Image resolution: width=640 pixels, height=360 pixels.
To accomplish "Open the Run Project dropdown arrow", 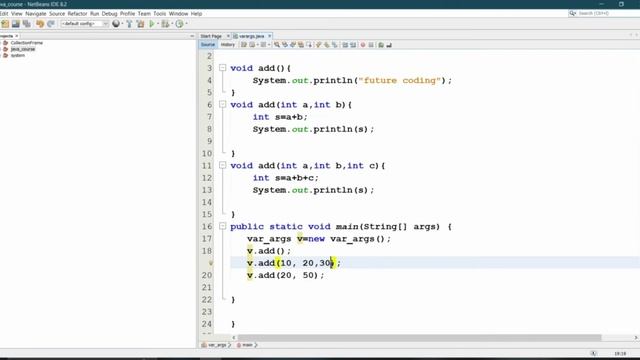I will tap(158, 24).
